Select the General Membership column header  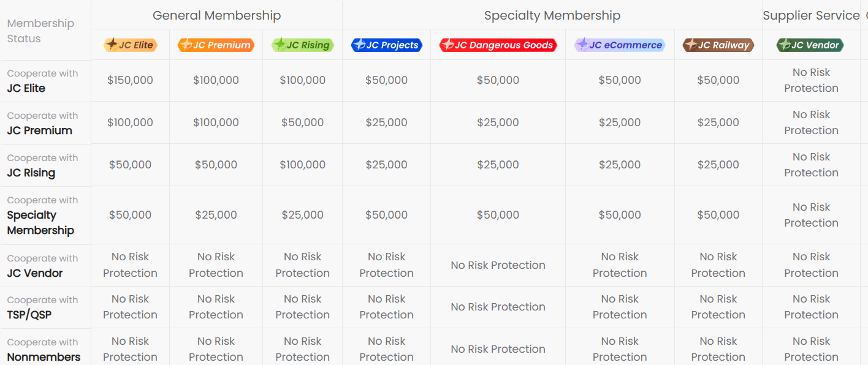coord(216,15)
